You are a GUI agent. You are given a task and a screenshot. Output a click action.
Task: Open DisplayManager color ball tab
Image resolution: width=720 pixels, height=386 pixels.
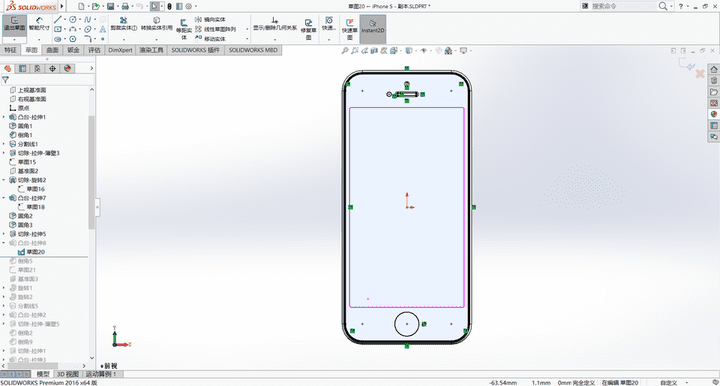point(68,68)
